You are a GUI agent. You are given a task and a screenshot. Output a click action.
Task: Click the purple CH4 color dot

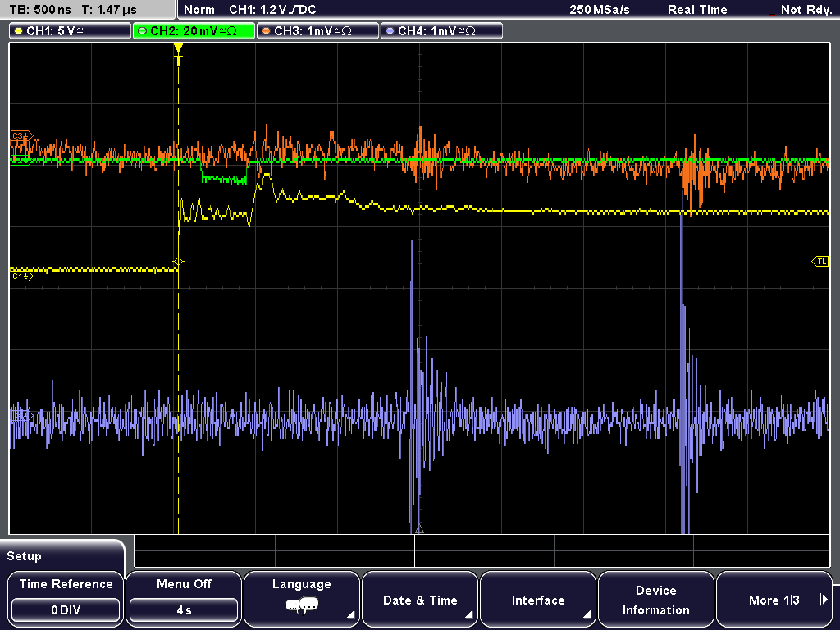pyautogui.click(x=390, y=31)
